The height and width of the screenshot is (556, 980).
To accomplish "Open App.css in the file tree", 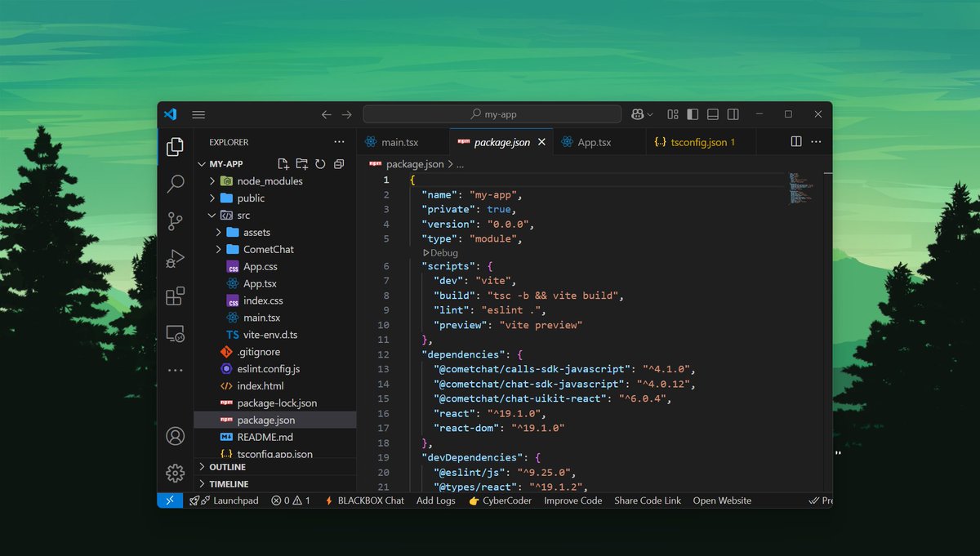I will (x=274, y=267).
